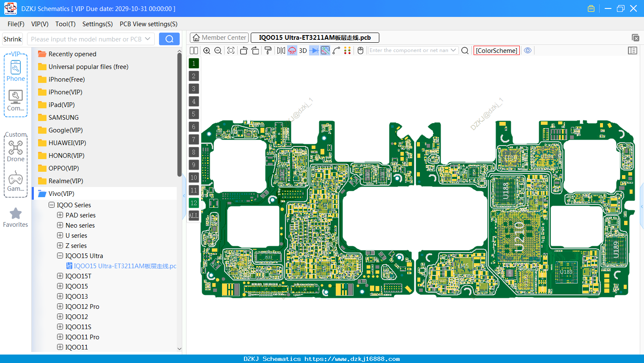This screenshot has width=644, height=363.
Task: Show PCB layer 12
Action: [194, 203]
